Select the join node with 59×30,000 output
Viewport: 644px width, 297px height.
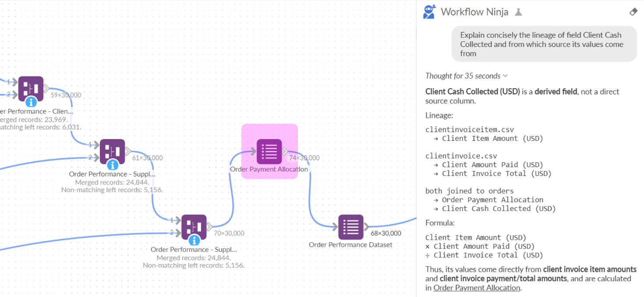click(x=31, y=89)
